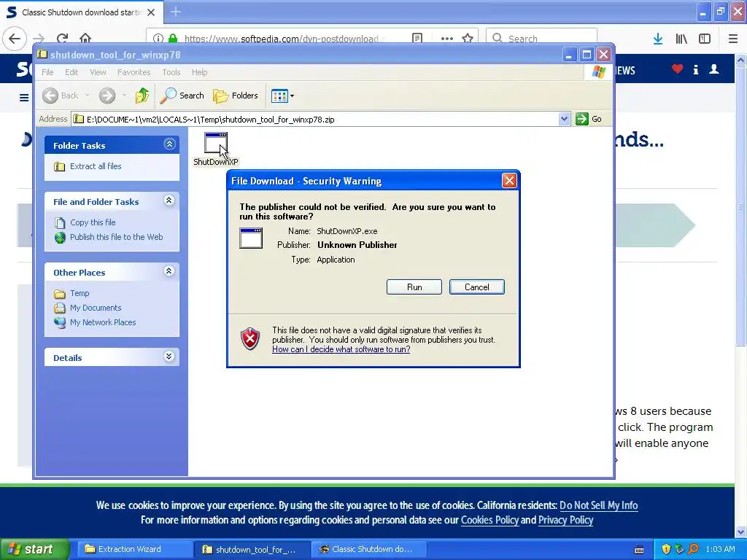Click the Softpedia heart icon
The image size is (747, 560).
[678, 69]
